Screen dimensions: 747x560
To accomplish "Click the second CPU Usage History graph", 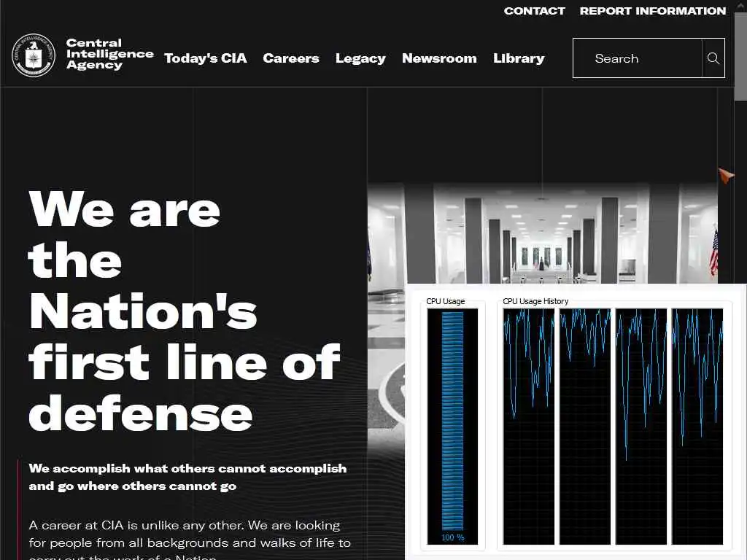I will click(585, 426).
